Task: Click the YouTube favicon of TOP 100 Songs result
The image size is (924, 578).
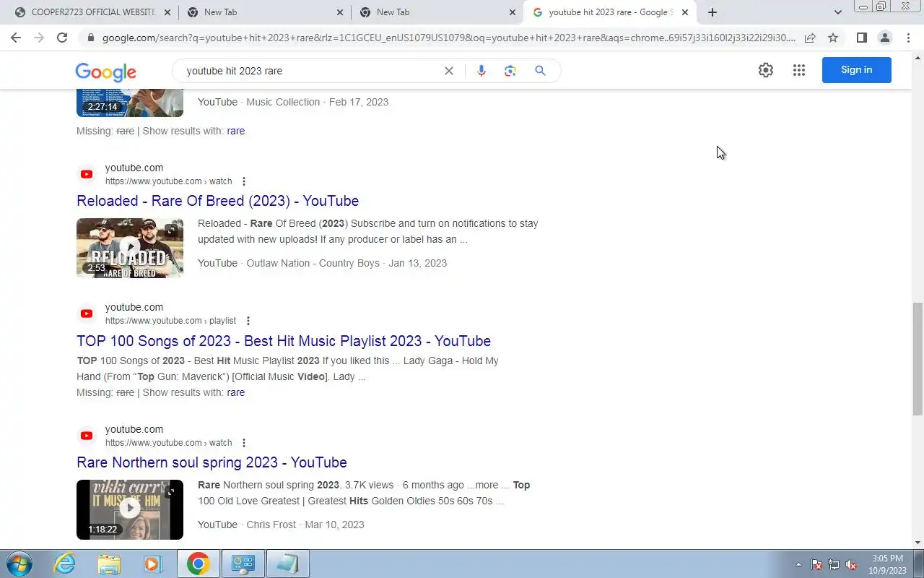Action: [87, 314]
